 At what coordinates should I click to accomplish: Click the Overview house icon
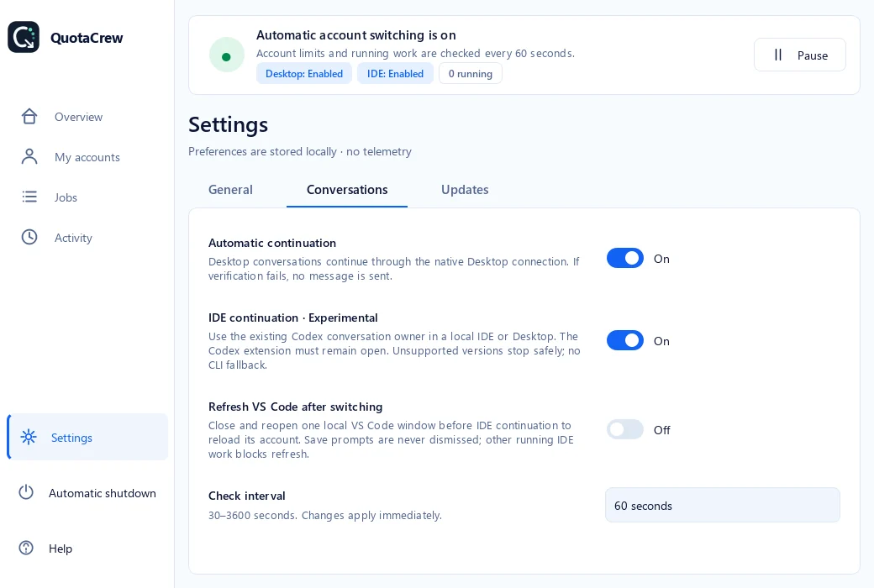coord(29,117)
